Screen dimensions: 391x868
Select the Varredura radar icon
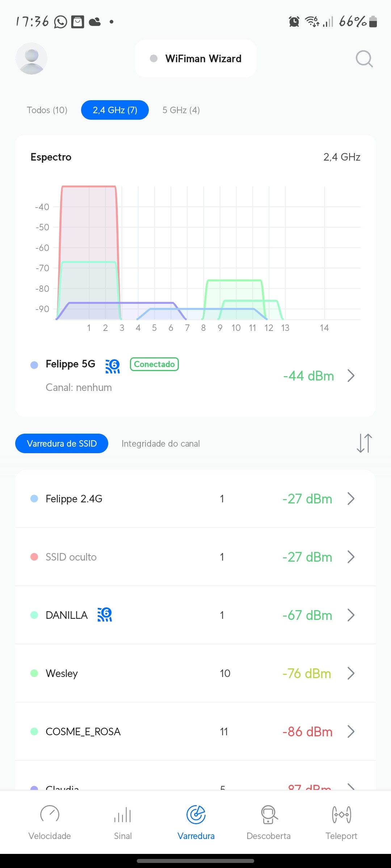(x=196, y=815)
